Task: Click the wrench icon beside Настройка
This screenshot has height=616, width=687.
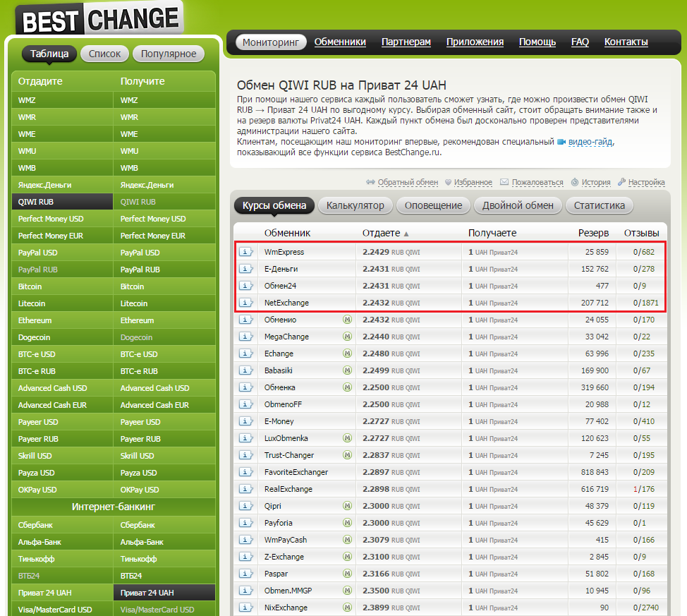Action: coord(621,182)
